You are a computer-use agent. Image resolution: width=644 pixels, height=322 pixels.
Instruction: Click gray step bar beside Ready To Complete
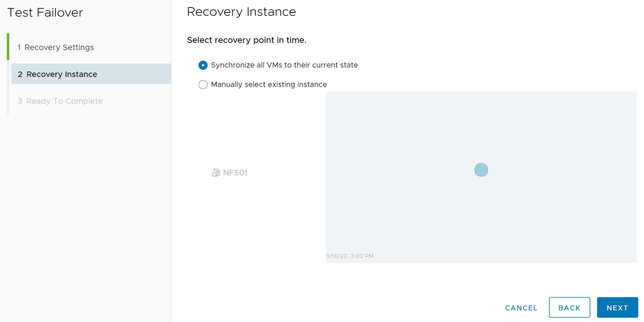pos(8,101)
